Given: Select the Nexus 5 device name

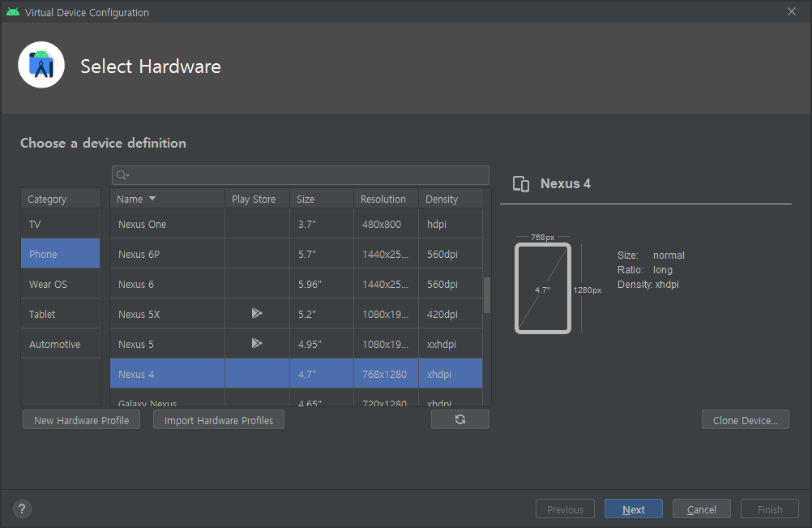Looking at the screenshot, I should click(135, 344).
